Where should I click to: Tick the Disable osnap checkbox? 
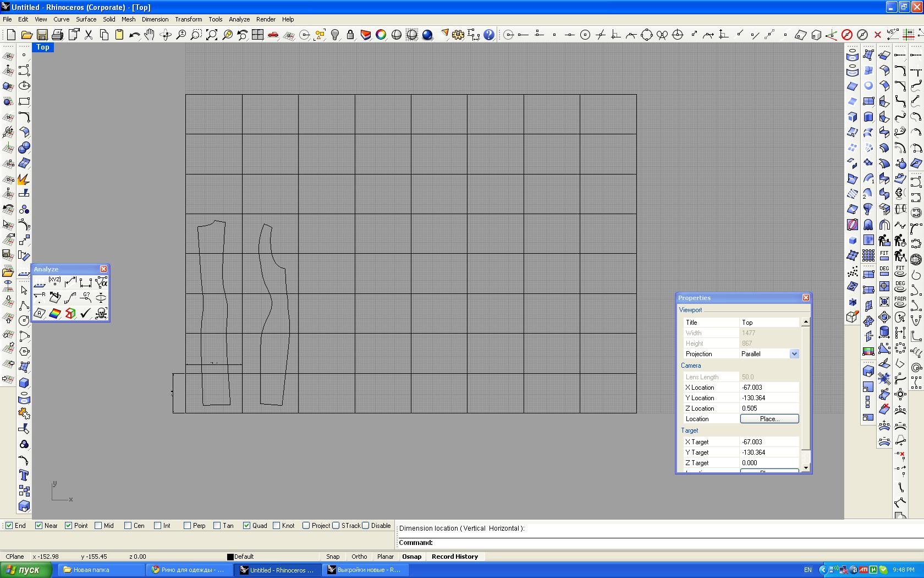click(x=366, y=526)
